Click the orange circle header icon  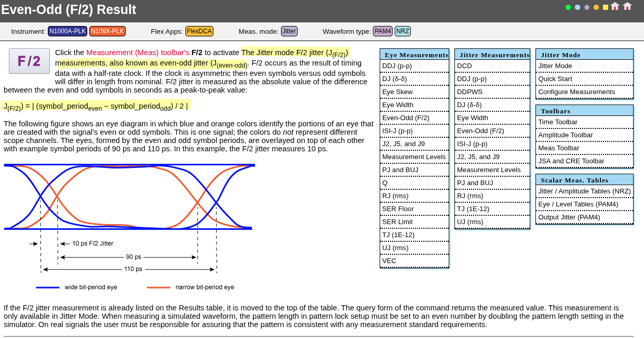pyautogui.click(x=596, y=7)
